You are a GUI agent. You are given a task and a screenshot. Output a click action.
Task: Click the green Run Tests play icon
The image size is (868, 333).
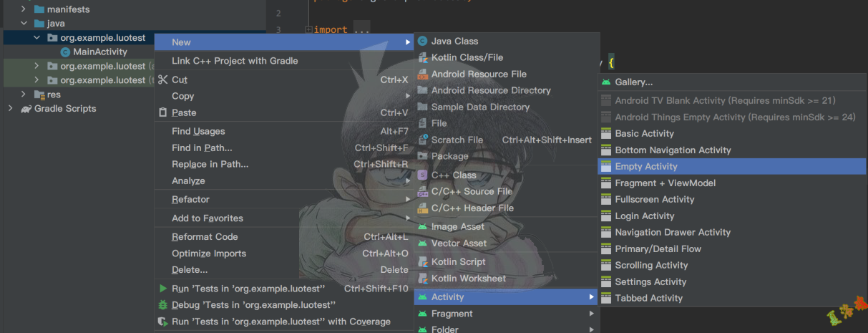163,289
